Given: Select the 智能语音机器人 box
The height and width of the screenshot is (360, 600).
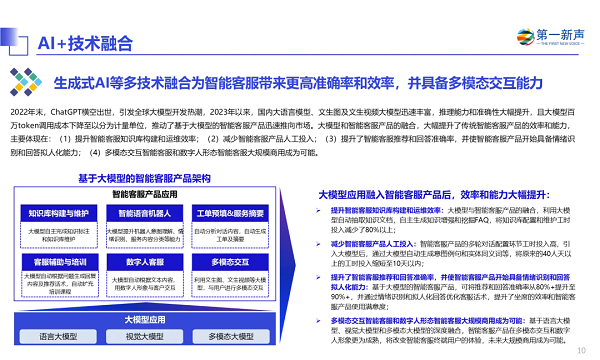Looking at the screenshot, I should (x=145, y=213).
